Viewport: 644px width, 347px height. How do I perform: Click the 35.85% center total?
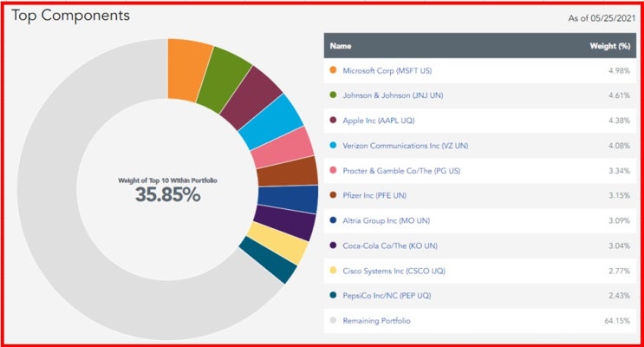pos(167,194)
